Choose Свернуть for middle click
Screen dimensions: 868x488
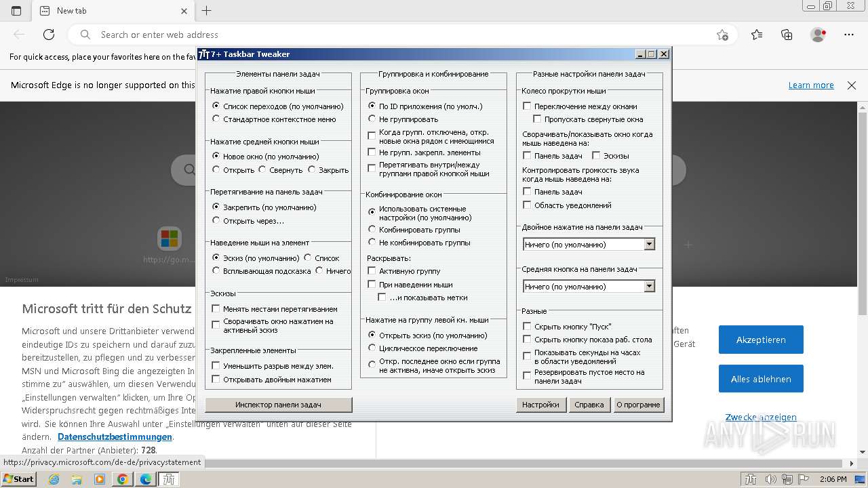pyautogui.click(x=280, y=170)
